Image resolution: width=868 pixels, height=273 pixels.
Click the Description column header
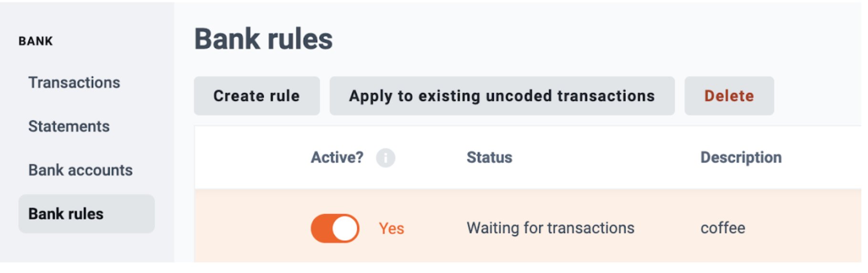tap(741, 157)
